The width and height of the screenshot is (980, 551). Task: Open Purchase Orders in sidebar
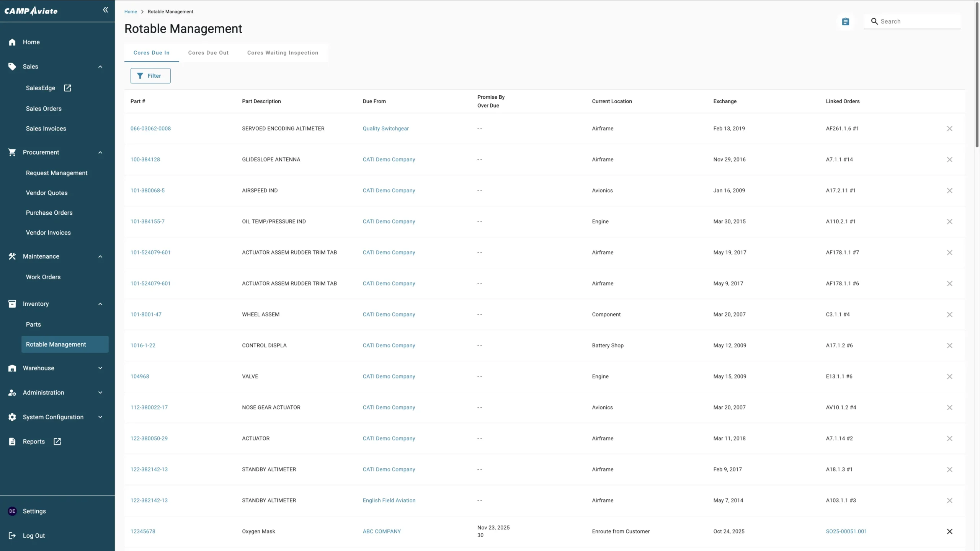tap(49, 213)
